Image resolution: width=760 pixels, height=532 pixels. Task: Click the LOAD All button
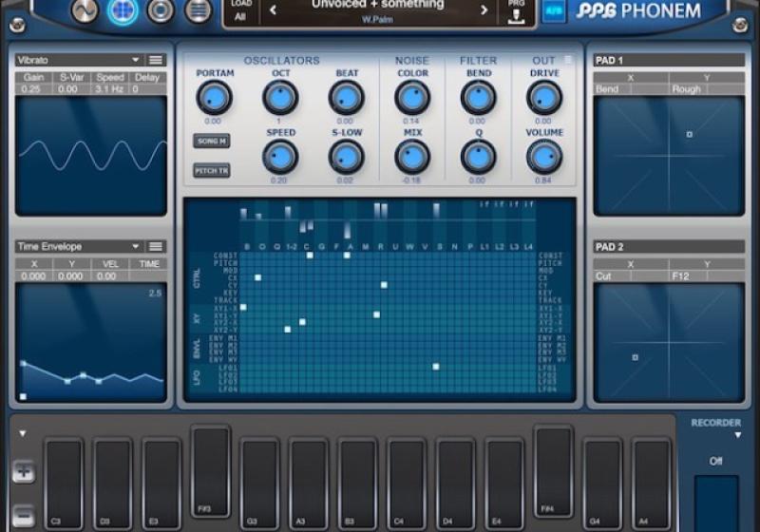tap(240, 10)
